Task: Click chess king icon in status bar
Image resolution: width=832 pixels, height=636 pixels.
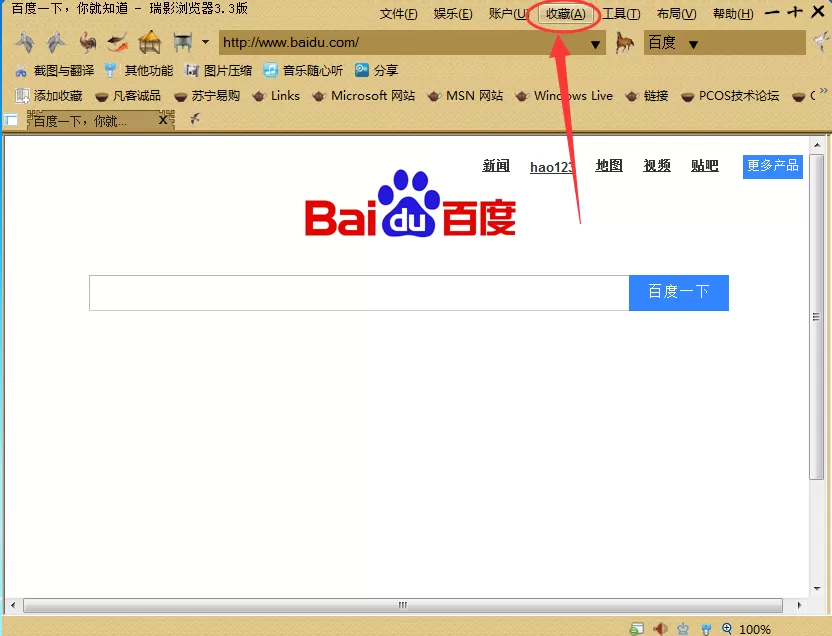Action: (683, 629)
